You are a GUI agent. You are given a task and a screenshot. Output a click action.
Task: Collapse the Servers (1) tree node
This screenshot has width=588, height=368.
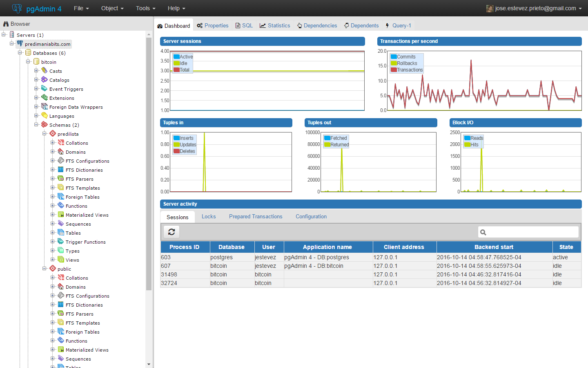(x=4, y=35)
